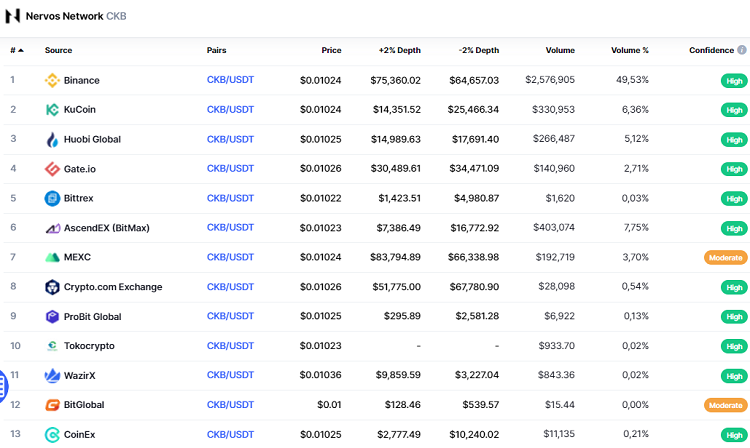This screenshot has width=750, height=448.
Task: Click the blue floating widget at left edge
Action: (x=3, y=385)
